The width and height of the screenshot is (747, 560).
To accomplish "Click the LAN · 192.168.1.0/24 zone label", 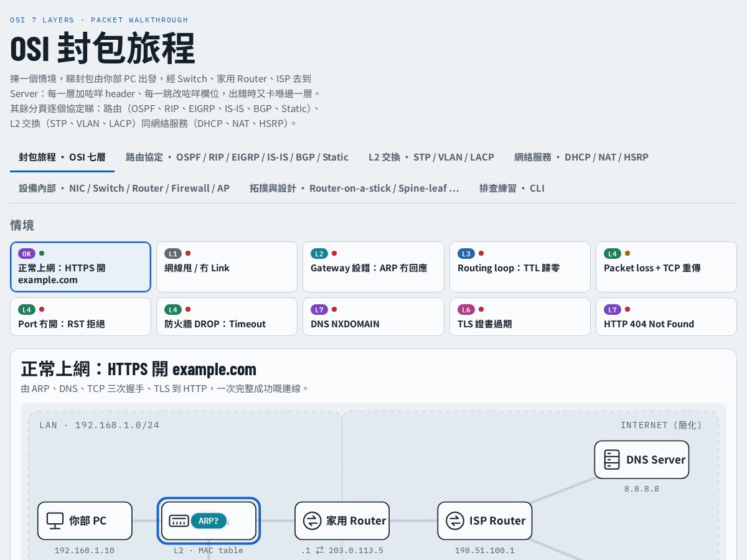I will (x=100, y=425).
